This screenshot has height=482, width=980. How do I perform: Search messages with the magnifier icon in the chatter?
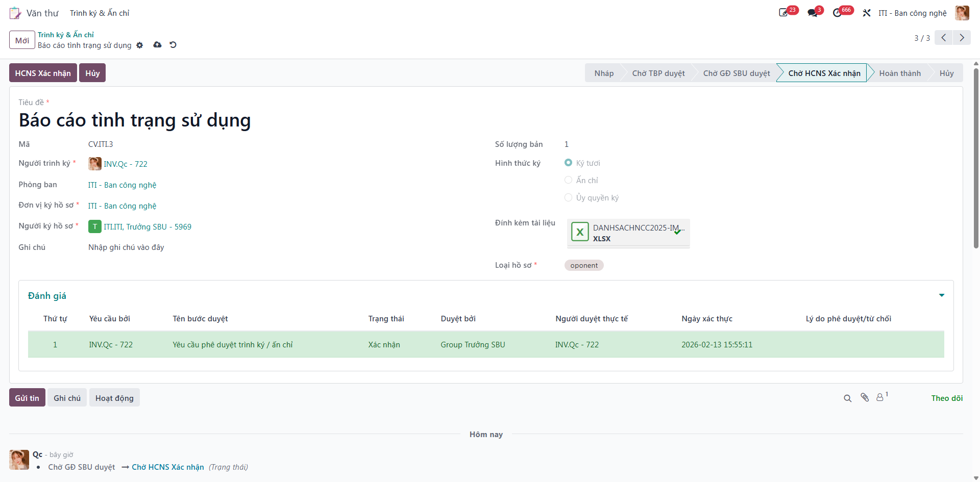tap(847, 398)
